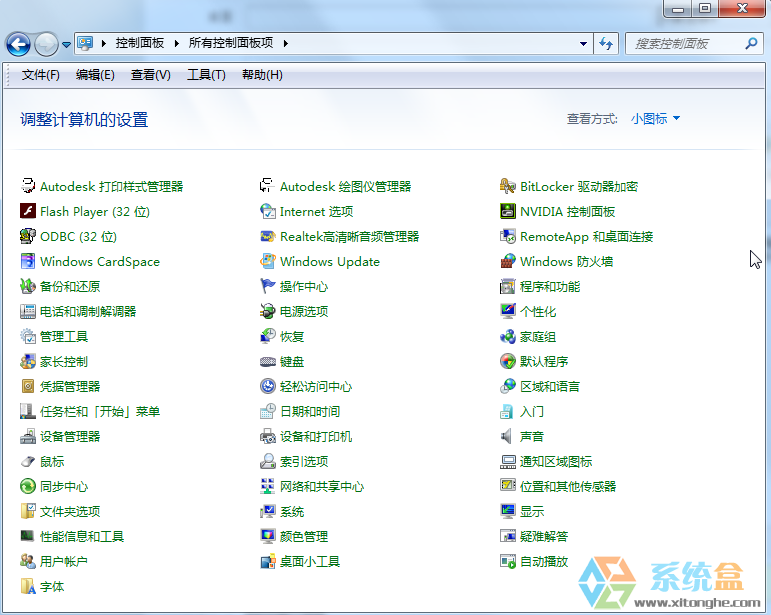The width and height of the screenshot is (771, 615).
Task: Open the 凭据管理器 icon
Action: coord(28,386)
